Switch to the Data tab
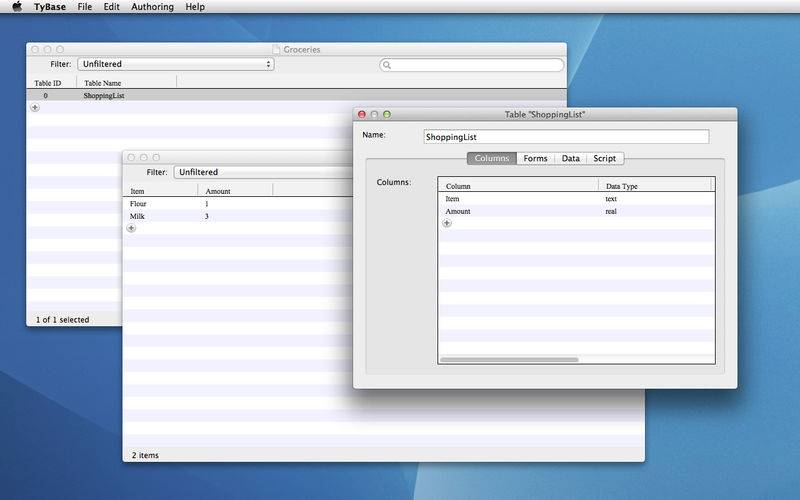This screenshot has height=500, width=800. pyautogui.click(x=570, y=158)
